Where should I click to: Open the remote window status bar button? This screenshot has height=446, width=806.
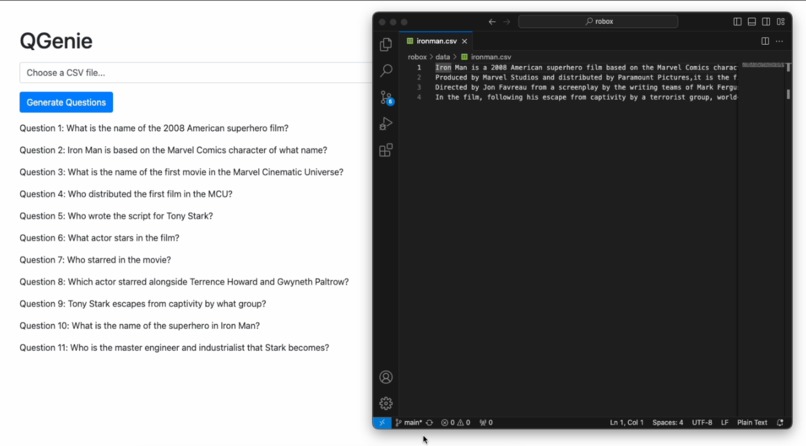382,422
